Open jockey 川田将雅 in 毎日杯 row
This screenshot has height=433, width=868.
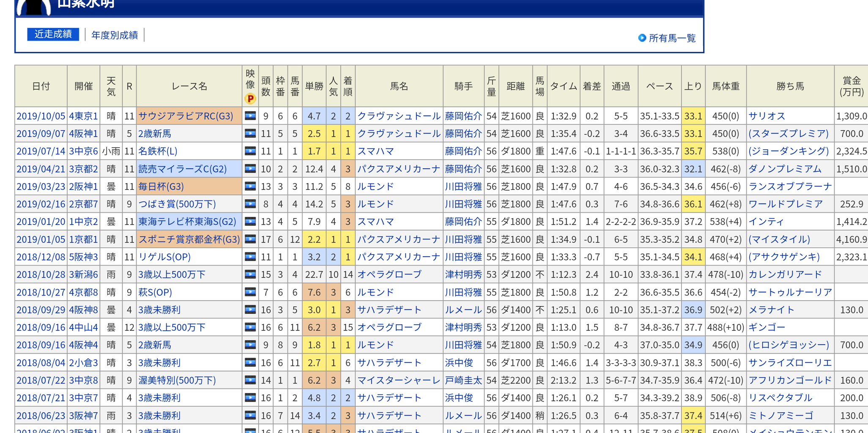point(463,186)
